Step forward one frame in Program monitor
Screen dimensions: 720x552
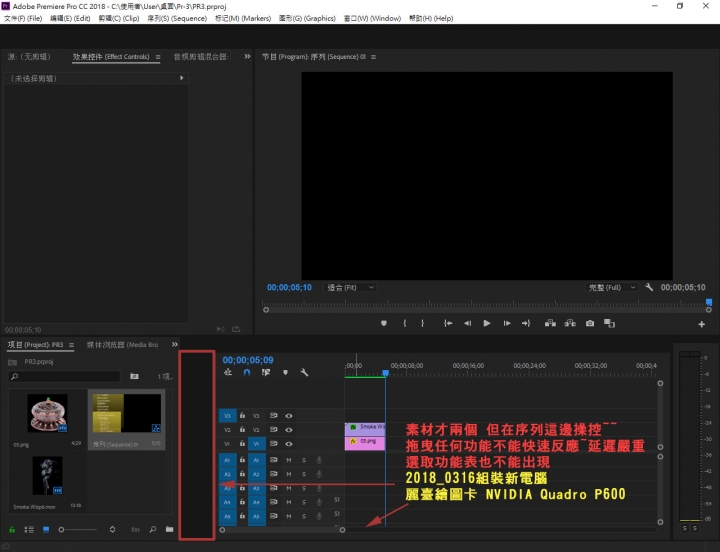[507, 323]
